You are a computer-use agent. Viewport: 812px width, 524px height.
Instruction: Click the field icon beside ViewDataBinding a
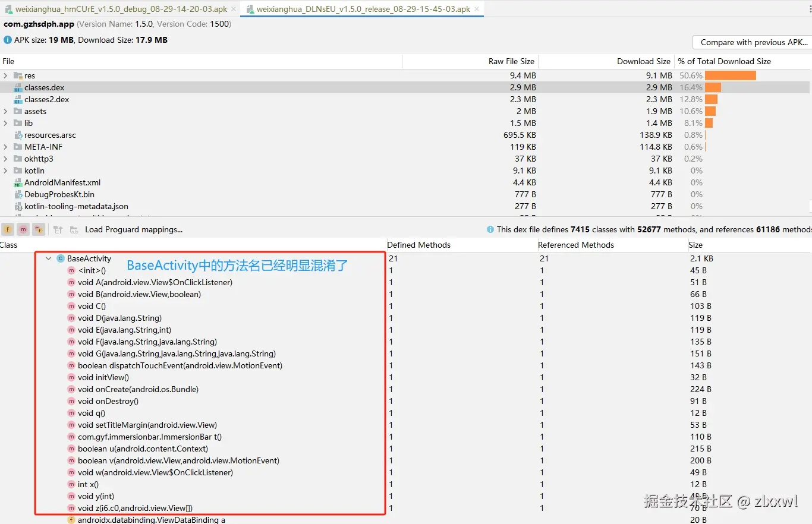pyautogui.click(x=71, y=520)
